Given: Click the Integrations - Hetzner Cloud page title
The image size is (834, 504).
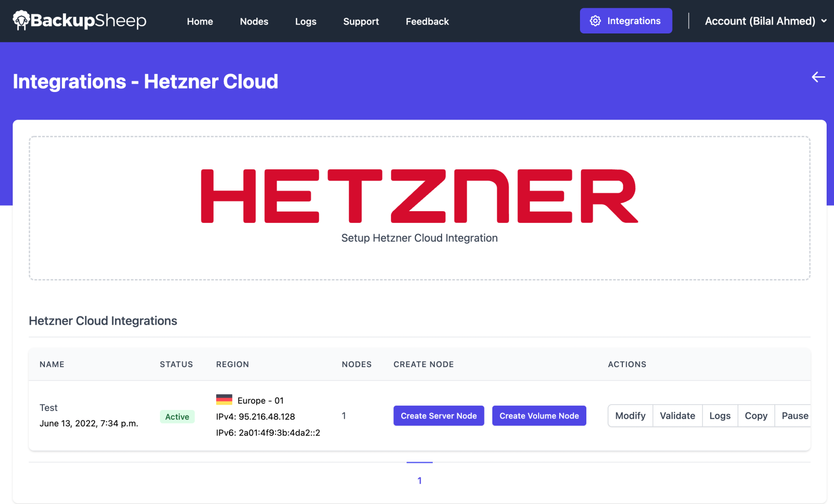Looking at the screenshot, I should coord(145,82).
